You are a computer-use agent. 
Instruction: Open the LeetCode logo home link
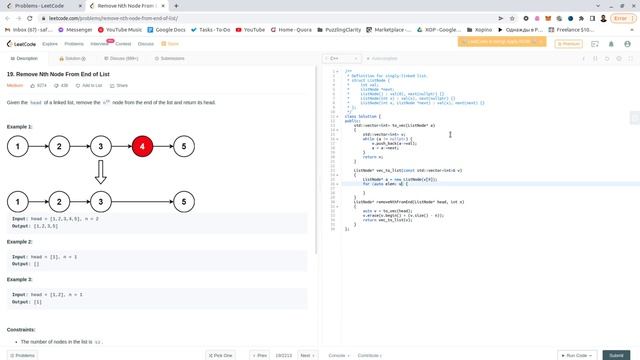21,44
